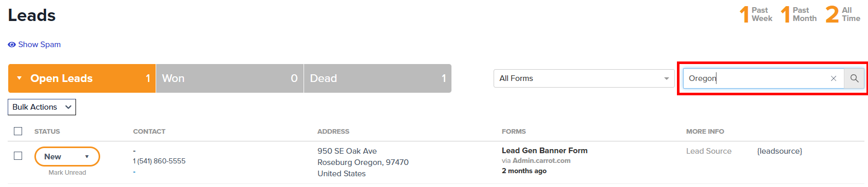Open the Lead Gen Banner Form entry
This screenshot has width=868, height=187.
point(544,151)
